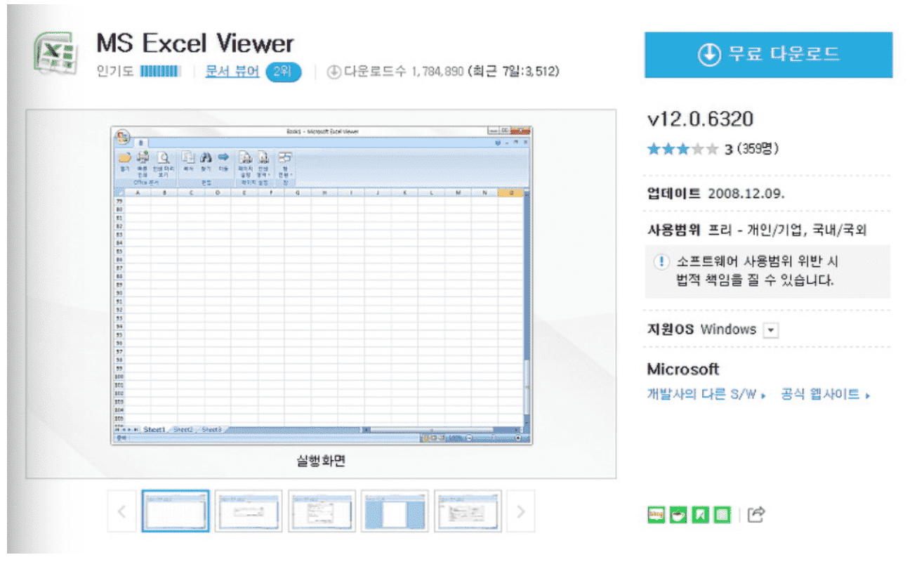Click the 소프트웨어 사용범위 위반 warning text
The height and width of the screenshot is (562, 924).
coord(757,271)
